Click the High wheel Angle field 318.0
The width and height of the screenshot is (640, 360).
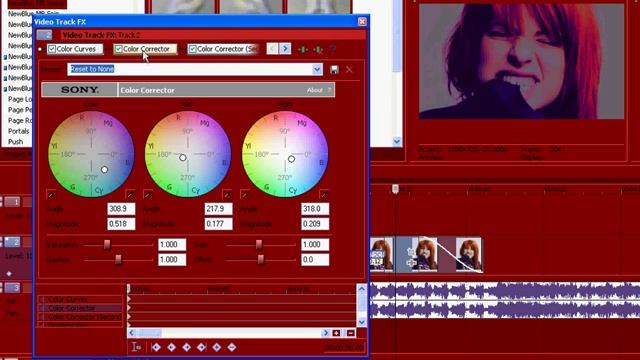[x=315, y=209]
